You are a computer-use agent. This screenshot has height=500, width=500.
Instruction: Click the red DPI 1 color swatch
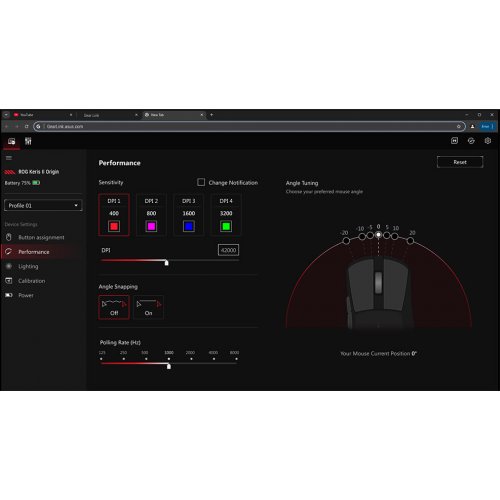tap(114, 227)
